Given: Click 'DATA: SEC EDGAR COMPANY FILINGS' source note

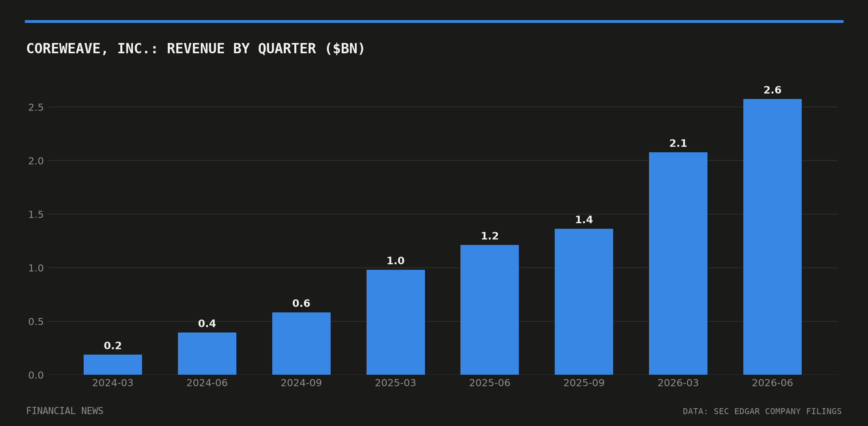Looking at the screenshot, I should (762, 411).
